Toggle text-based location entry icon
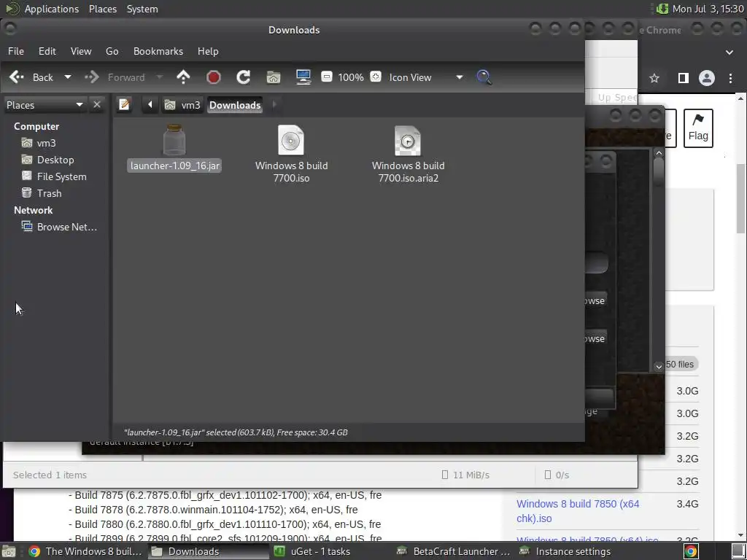Screen dimensions: 747x560 click(124, 105)
